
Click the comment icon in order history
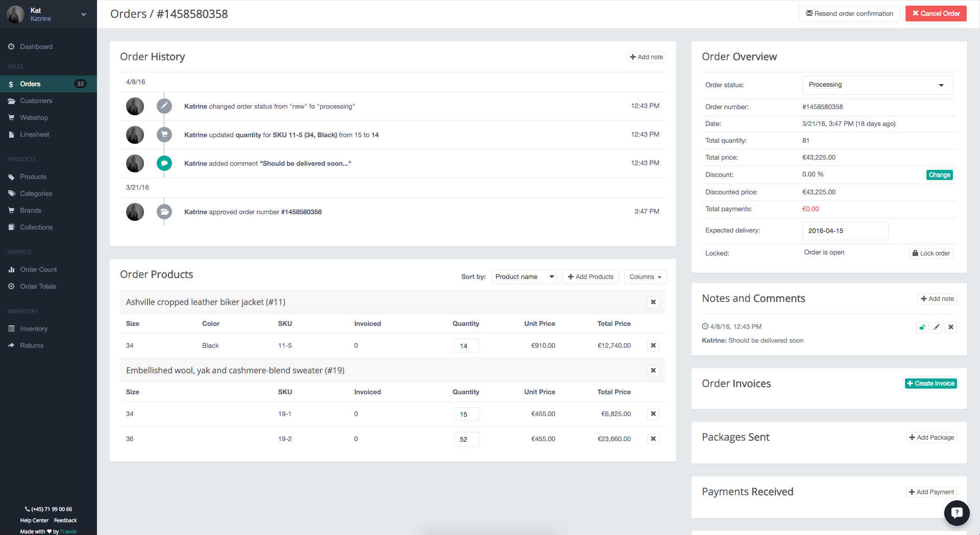[164, 164]
